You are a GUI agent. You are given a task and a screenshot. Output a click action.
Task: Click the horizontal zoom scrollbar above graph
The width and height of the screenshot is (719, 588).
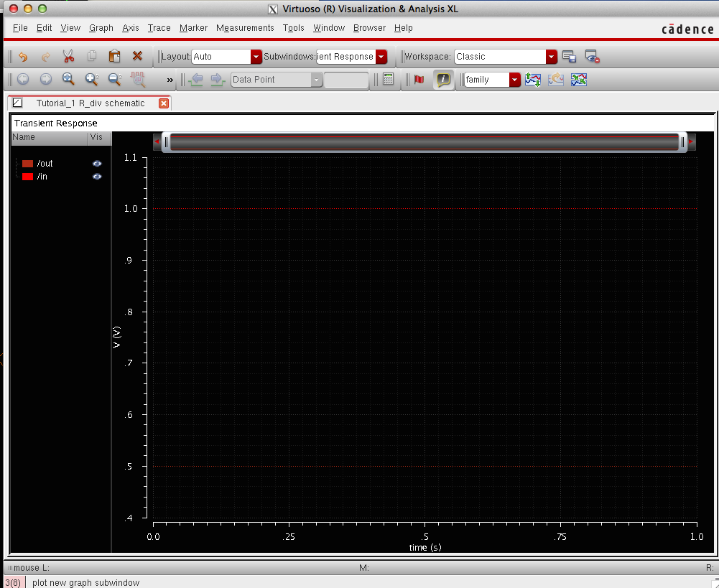[x=424, y=142]
